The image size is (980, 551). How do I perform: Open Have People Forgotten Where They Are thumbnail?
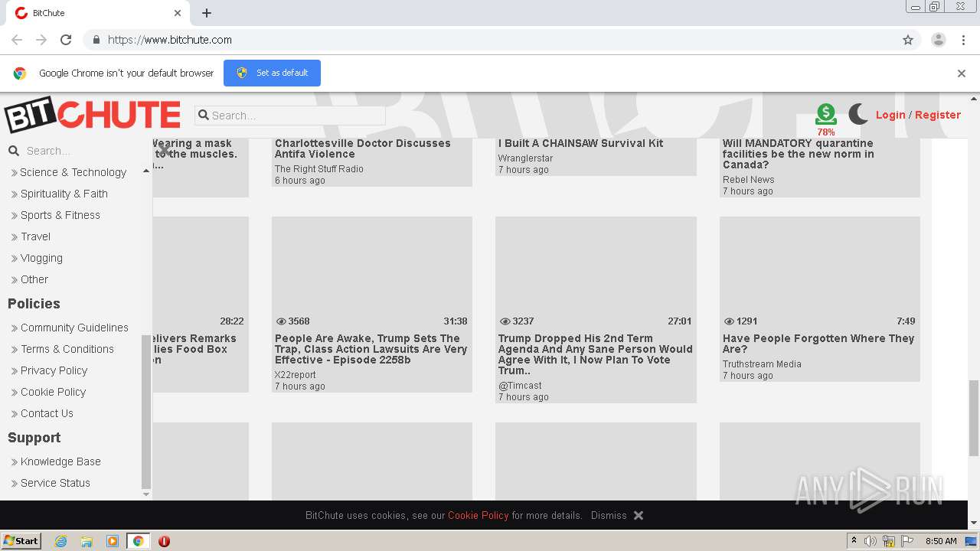pyautogui.click(x=820, y=273)
